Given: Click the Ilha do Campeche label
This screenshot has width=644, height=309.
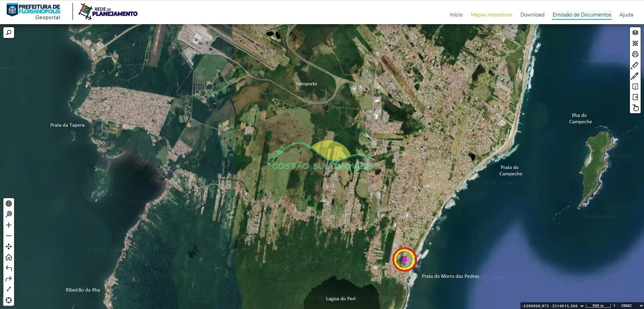Looking at the screenshot, I should (580, 119).
